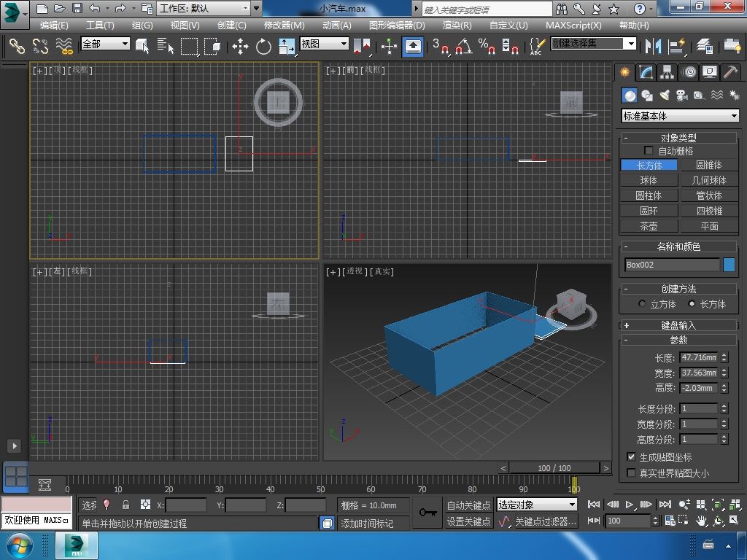Open the 渲染(R) menu
This screenshot has height=560, width=747.
457,25
